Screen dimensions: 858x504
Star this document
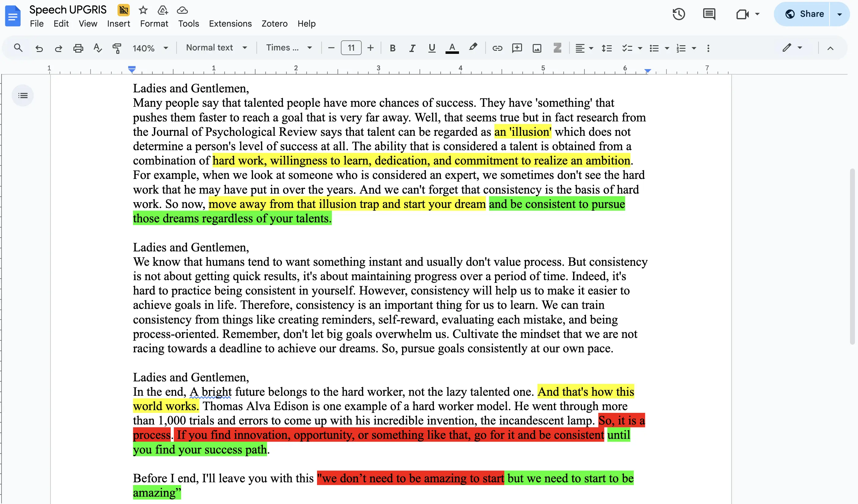143,10
